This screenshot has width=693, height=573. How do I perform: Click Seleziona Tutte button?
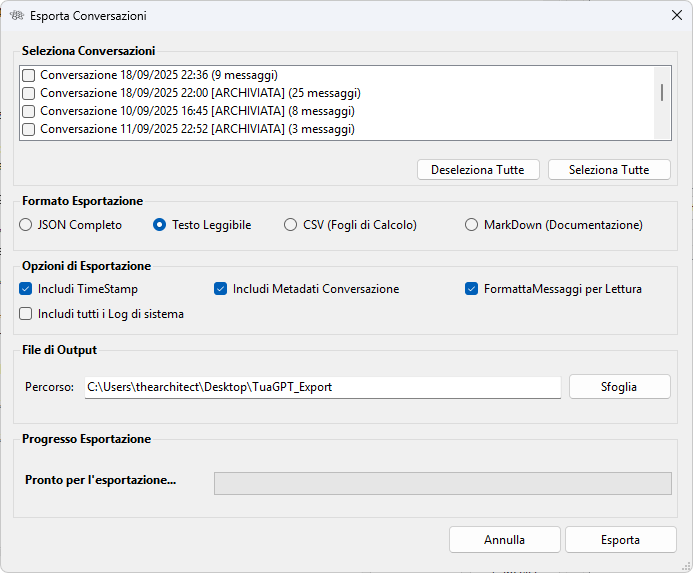[609, 170]
